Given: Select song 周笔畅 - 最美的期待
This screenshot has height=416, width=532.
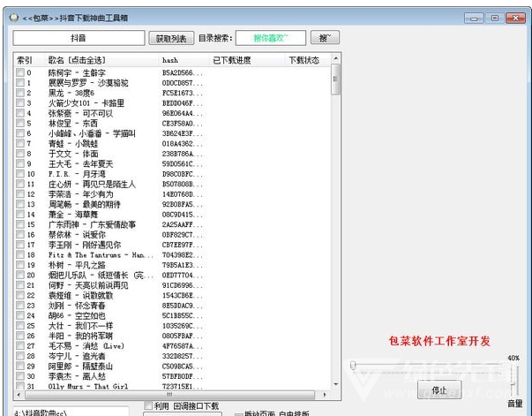Looking at the screenshot, I should pos(84,204).
